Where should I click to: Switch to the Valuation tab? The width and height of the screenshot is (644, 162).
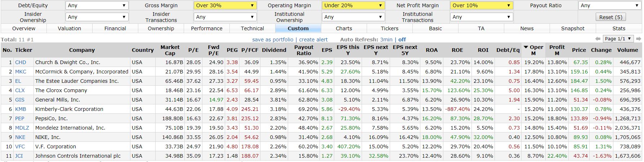point(70,28)
